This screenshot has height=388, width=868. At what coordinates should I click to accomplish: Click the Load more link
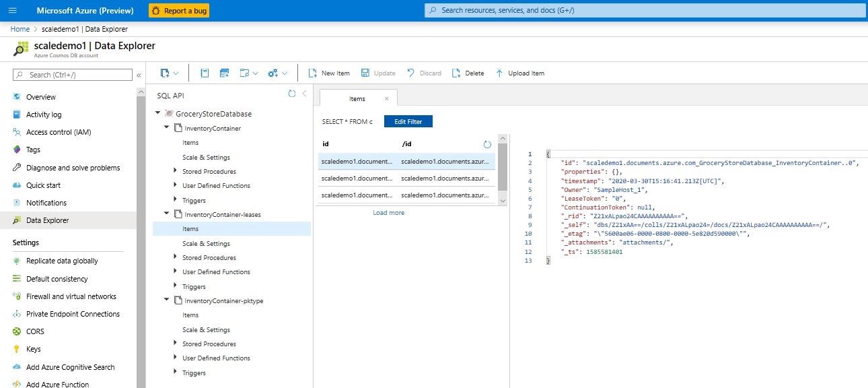(389, 212)
